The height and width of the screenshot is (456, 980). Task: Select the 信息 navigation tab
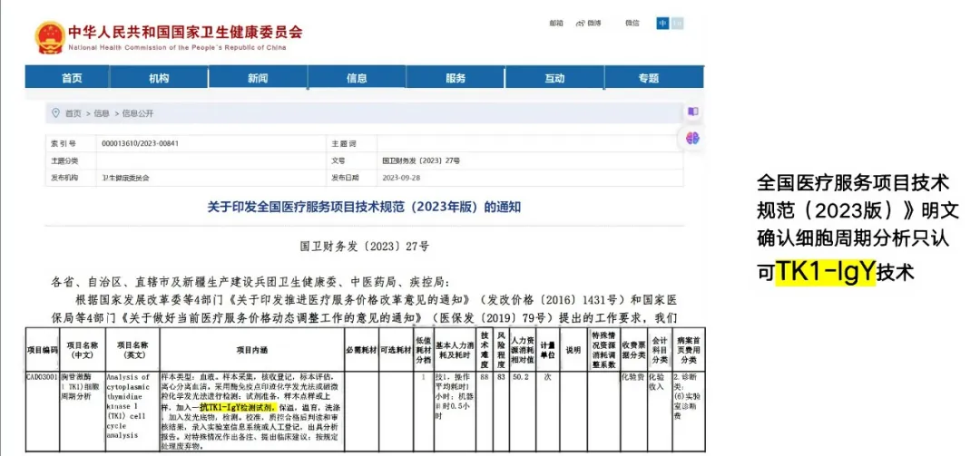[x=357, y=79]
